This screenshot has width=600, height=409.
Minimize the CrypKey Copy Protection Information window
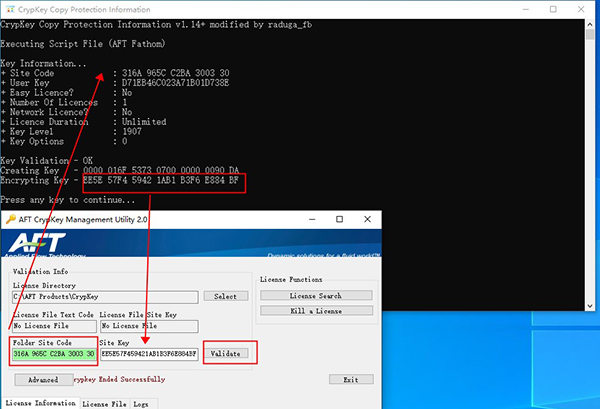(526, 9)
